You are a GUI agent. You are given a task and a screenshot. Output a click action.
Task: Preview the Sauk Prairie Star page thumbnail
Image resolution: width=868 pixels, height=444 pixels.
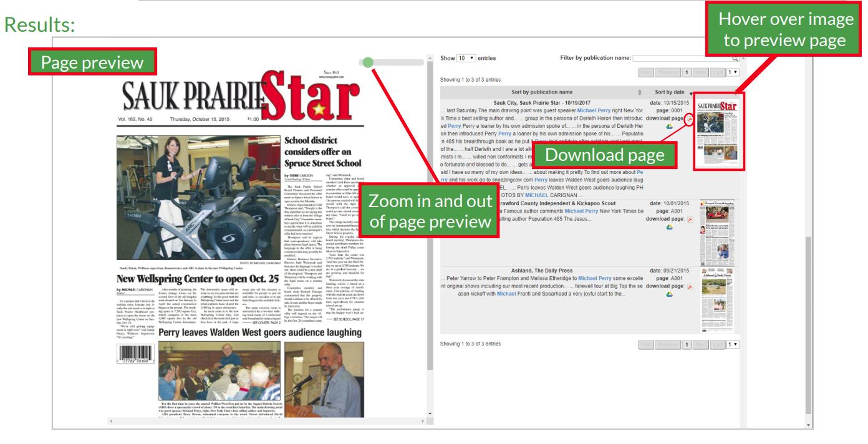(x=718, y=132)
